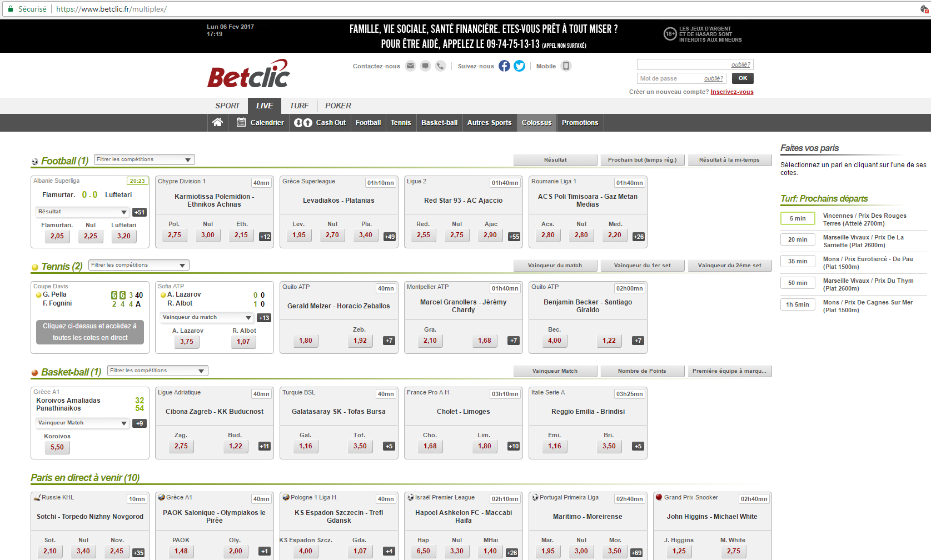Click the snooker ball icon Grand Prix Snooker

click(659, 497)
